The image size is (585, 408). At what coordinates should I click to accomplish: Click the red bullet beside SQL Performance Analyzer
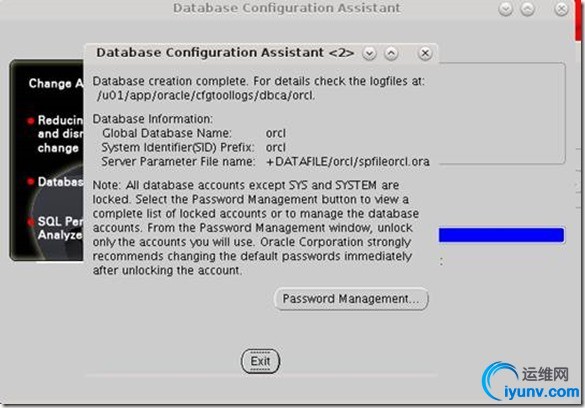(31, 222)
